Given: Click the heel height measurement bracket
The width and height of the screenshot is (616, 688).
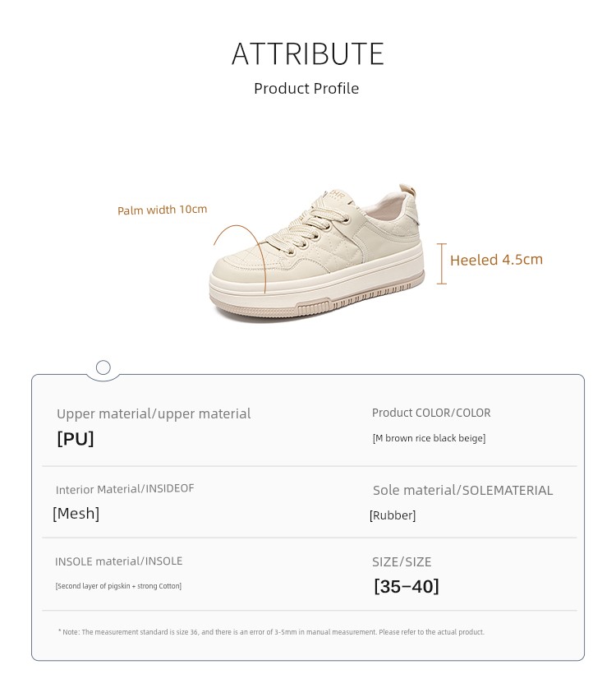Looking at the screenshot, I should [x=441, y=263].
